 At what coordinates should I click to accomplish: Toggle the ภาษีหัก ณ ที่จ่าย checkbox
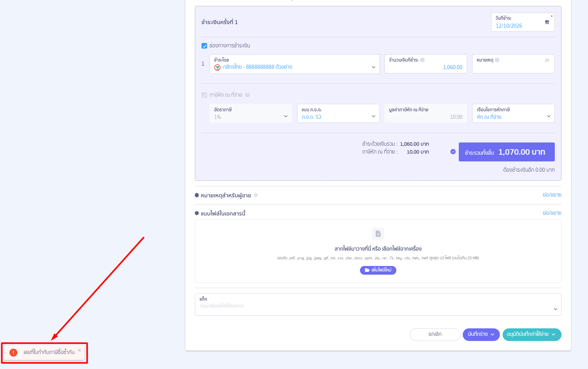click(x=204, y=95)
